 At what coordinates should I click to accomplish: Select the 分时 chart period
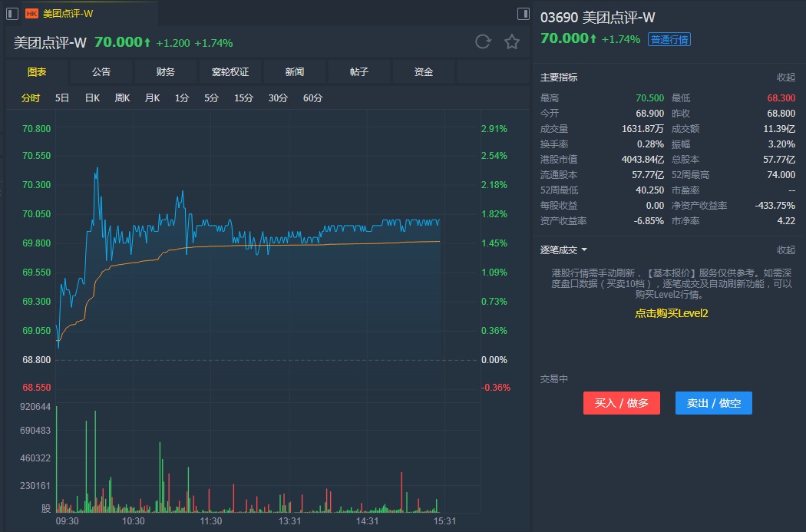coord(31,97)
